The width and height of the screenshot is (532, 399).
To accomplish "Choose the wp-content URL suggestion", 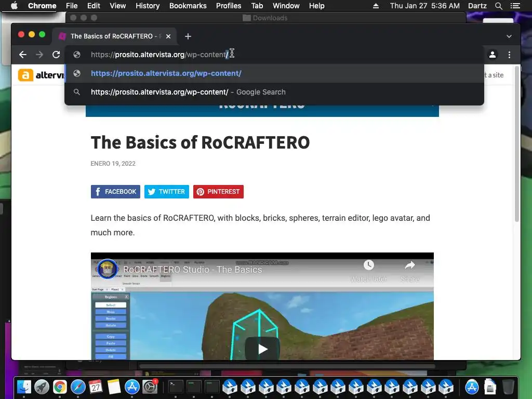I will 274,73.
